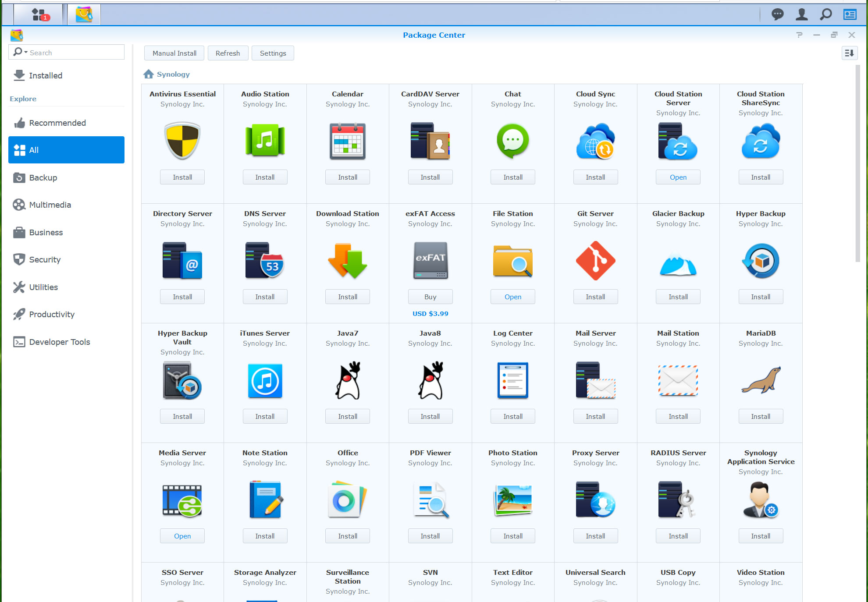Open the Calendar package icon

click(348, 141)
